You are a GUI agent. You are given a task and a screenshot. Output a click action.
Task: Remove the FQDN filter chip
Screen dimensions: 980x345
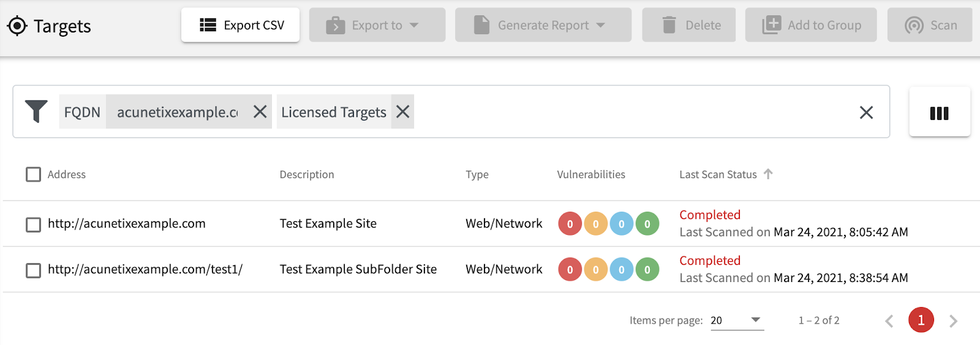point(260,111)
